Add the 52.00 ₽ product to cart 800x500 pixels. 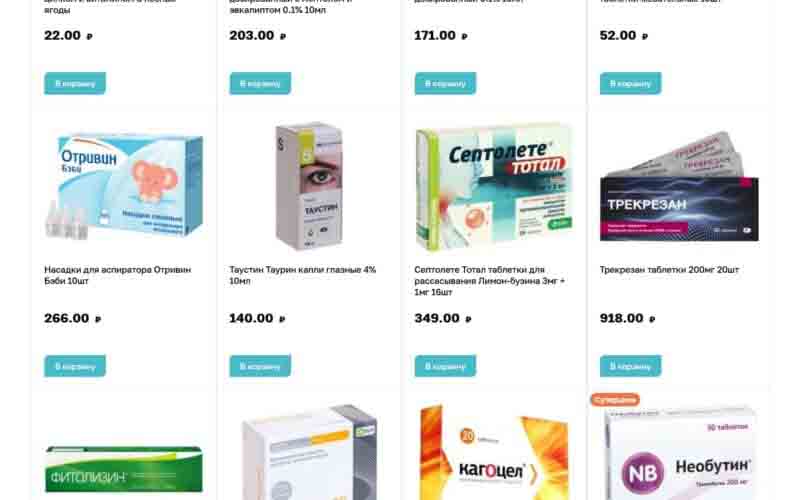pyautogui.click(x=631, y=83)
